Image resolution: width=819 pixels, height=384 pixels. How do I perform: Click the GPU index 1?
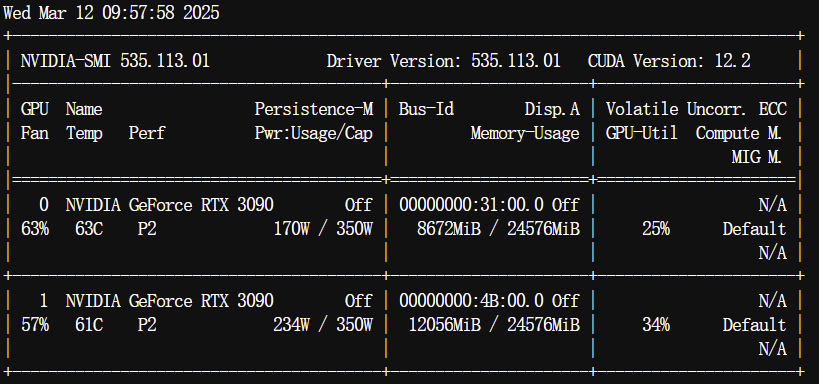[44, 301]
